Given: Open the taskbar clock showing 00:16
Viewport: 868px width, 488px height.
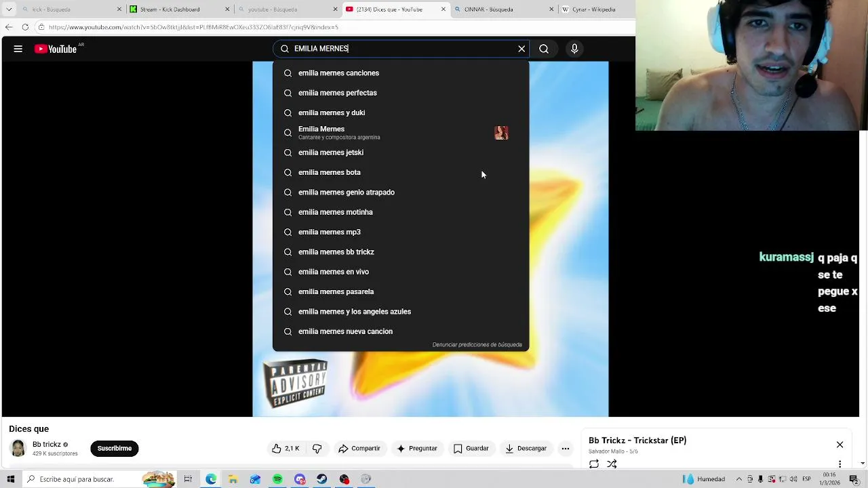Looking at the screenshot, I should click(x=831, y=479).
